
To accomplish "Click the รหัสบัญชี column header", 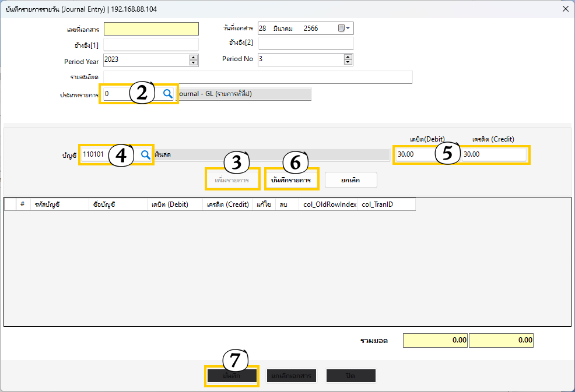I will pyautogui.click(x=52, y=204).
